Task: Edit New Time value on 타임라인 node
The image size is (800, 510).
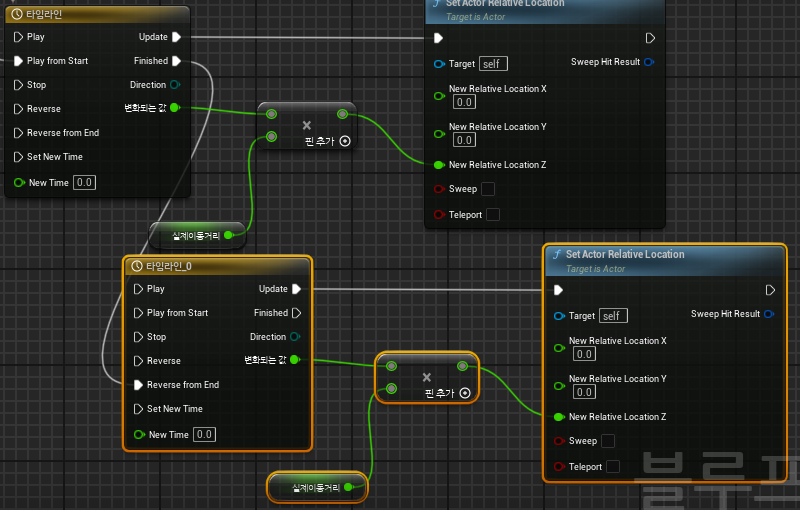Action: (x=84, y=182)
